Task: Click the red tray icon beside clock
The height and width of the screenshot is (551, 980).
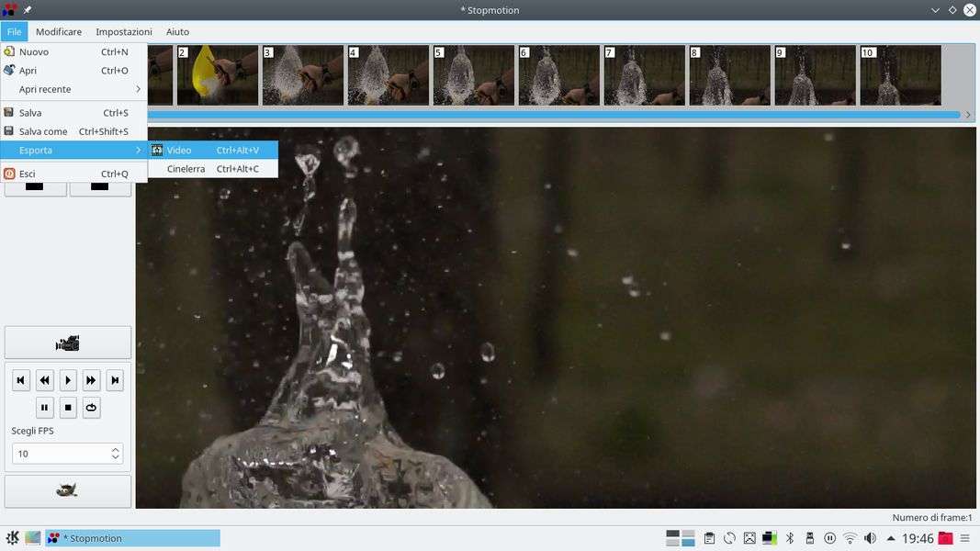Action: click(946, 538)
